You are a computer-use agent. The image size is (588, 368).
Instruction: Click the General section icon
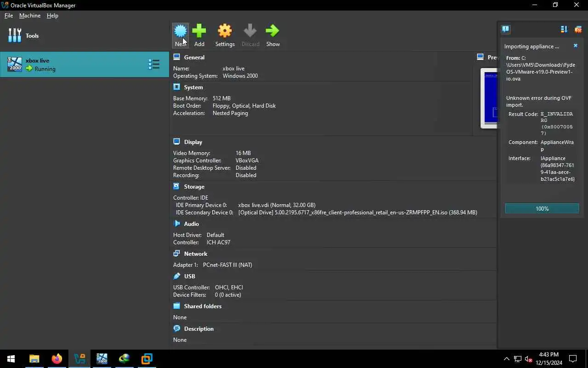pos(176,57)
